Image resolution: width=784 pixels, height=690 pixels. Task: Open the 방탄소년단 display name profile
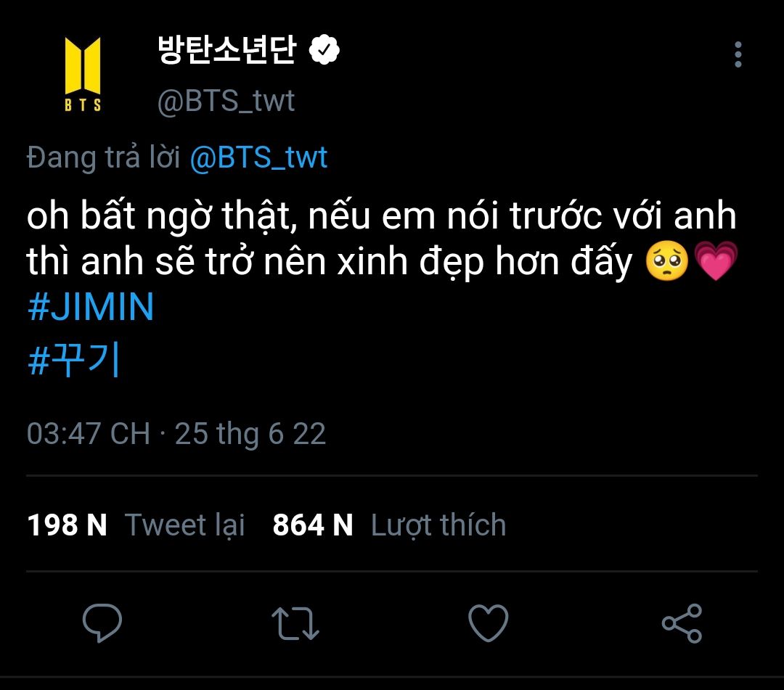(x=226, y=51)
